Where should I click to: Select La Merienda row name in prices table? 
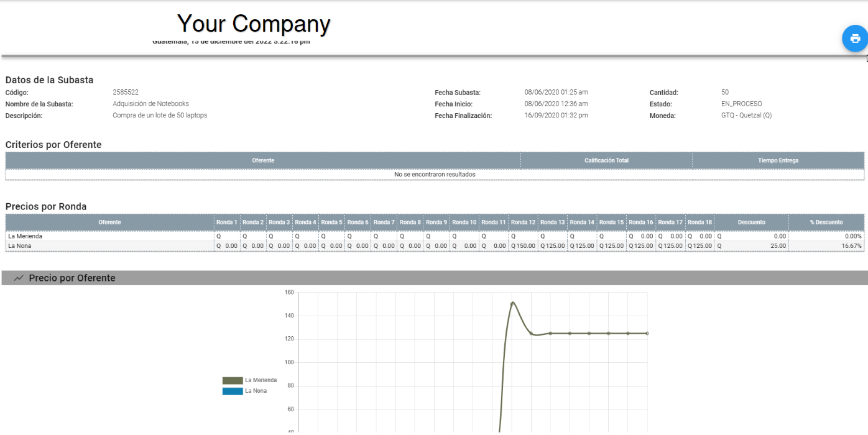[25, 236]
